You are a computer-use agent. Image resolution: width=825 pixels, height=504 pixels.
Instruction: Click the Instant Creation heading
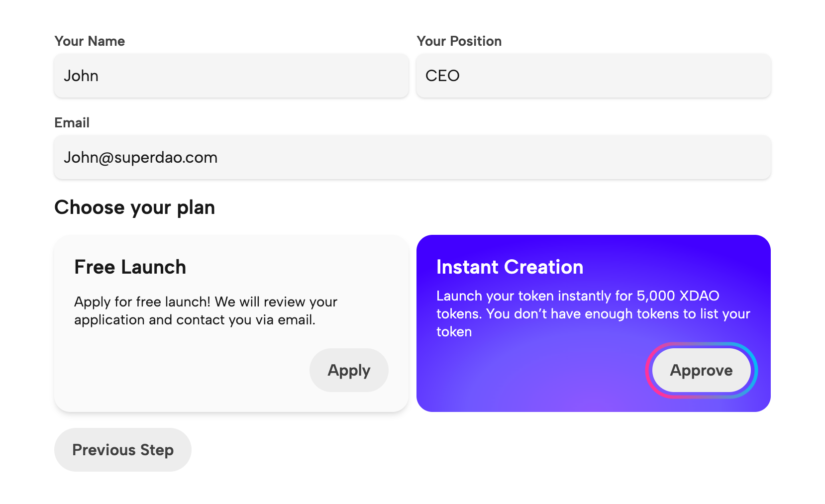[510, 267]
